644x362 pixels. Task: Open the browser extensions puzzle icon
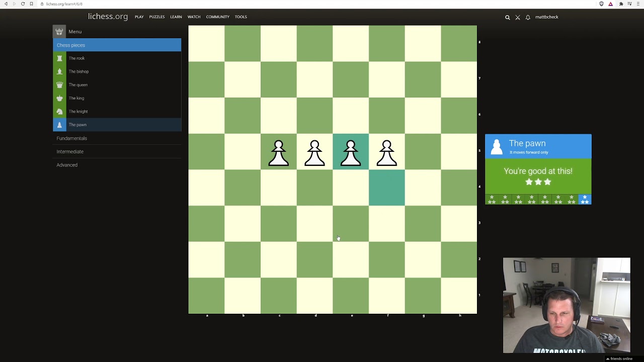621,4
